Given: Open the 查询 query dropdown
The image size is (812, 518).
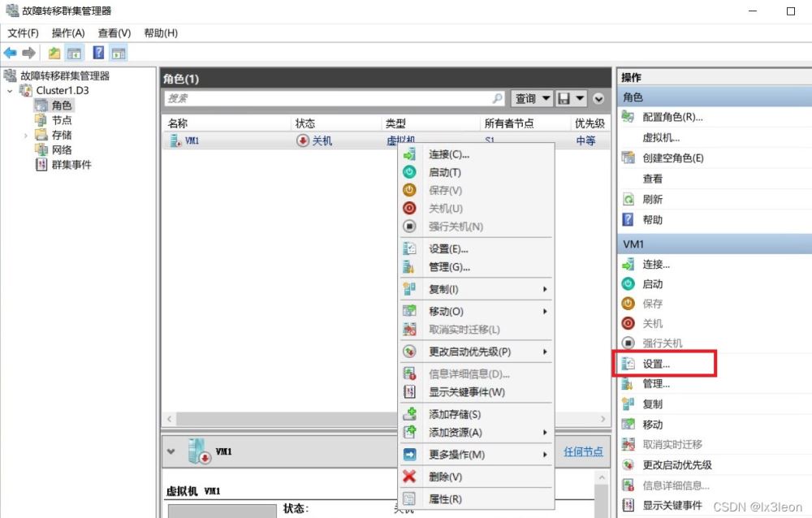Looking at the screenshot, I should 532,98.
